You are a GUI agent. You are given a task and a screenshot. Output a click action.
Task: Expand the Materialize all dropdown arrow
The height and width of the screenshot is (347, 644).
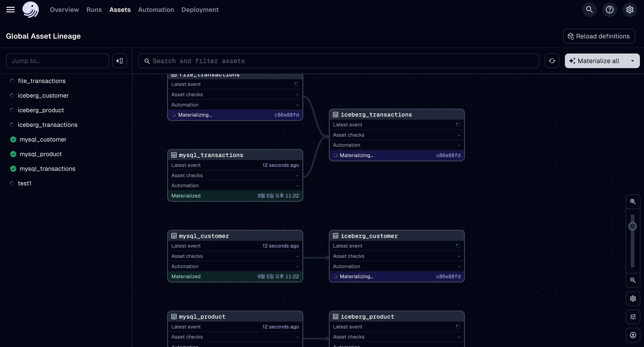[632, 61]
